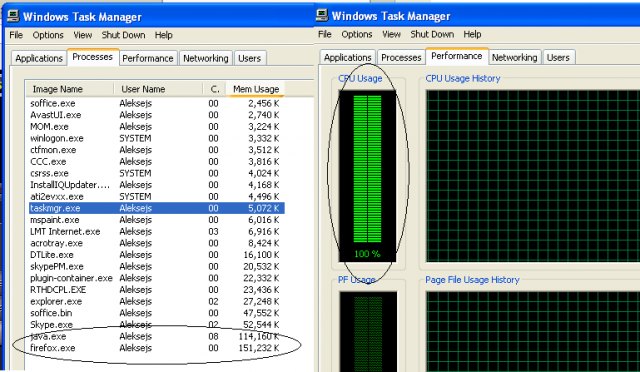Select soffice.bin process row
Screen dimensions: 640x372
(x=157, y=313)
